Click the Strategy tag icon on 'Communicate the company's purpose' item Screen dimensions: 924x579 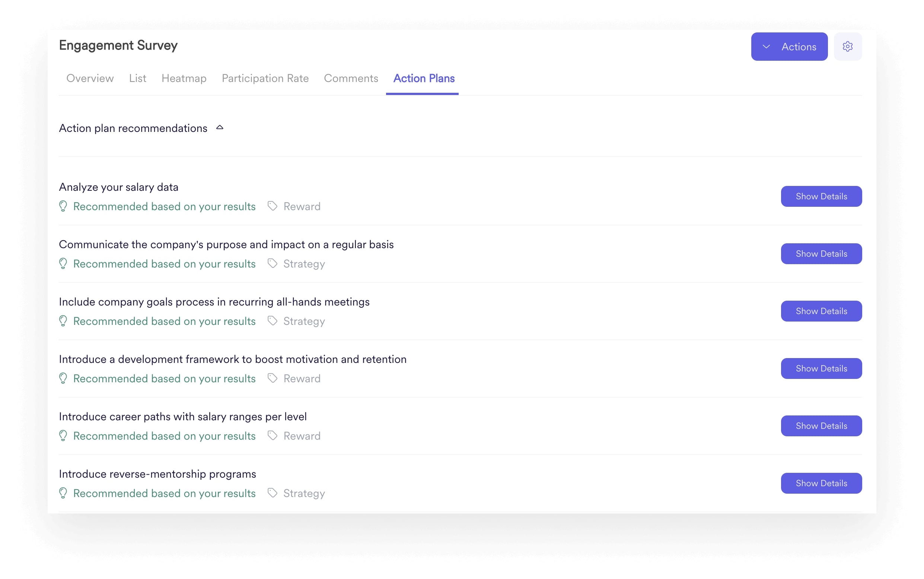tap(273, 263)
